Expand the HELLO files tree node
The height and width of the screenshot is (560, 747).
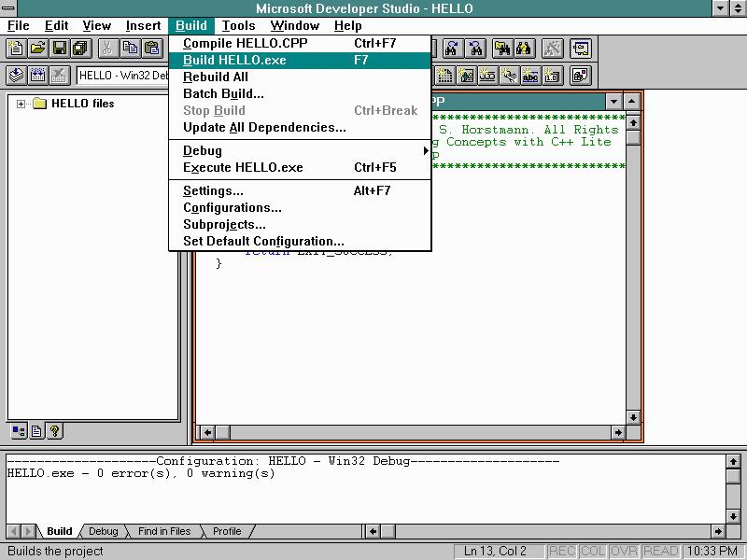pos(21,104)
